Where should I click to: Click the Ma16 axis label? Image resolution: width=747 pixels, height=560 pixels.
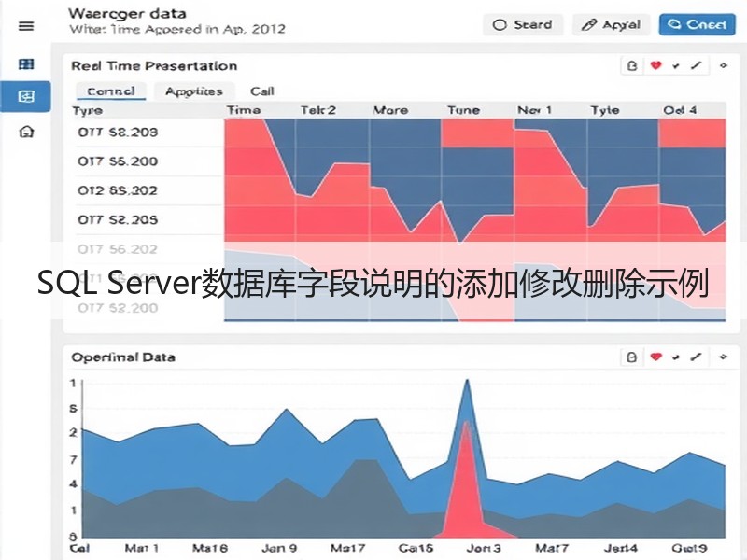coord(209,548)
